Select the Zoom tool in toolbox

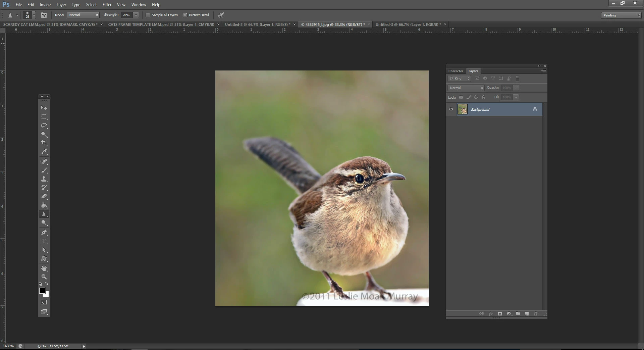pyautogui.click(x=44, y=277)
